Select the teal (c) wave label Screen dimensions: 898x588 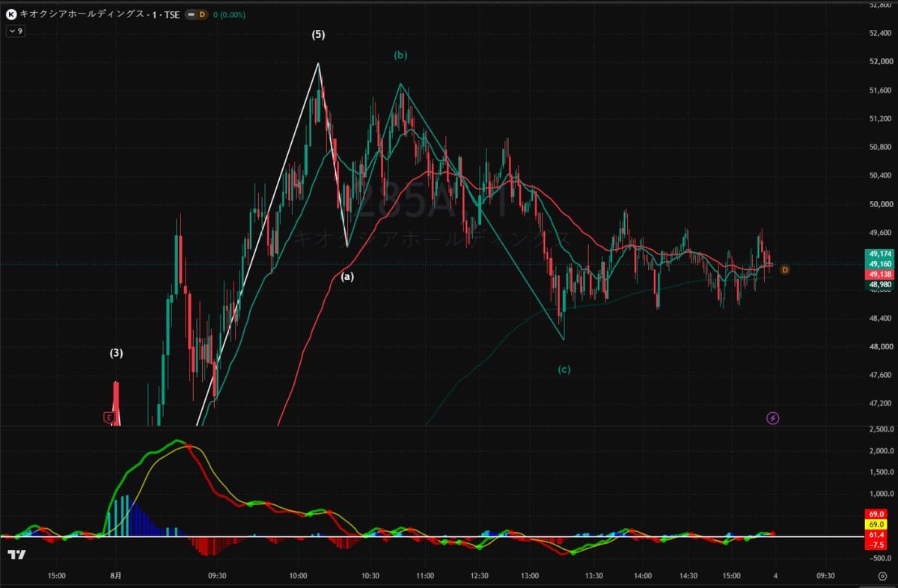coord(563,369)
